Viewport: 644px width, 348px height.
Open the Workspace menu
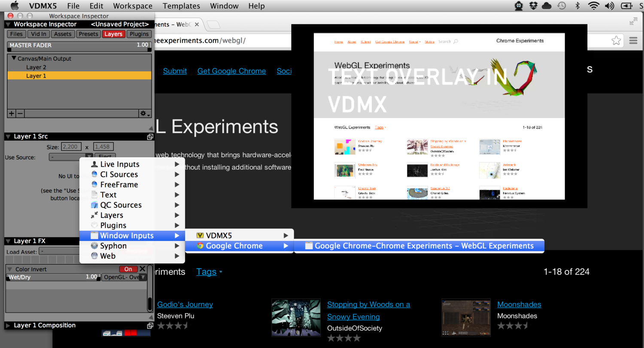pyautogui.click(x=133, y=6)
